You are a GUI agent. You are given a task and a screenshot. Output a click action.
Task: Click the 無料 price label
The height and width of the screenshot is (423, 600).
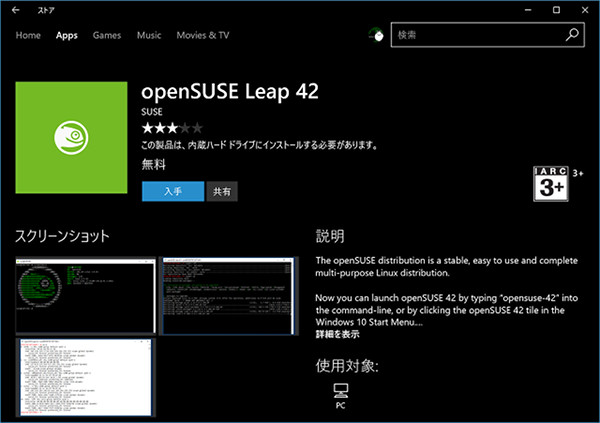(x=153, y=164)
